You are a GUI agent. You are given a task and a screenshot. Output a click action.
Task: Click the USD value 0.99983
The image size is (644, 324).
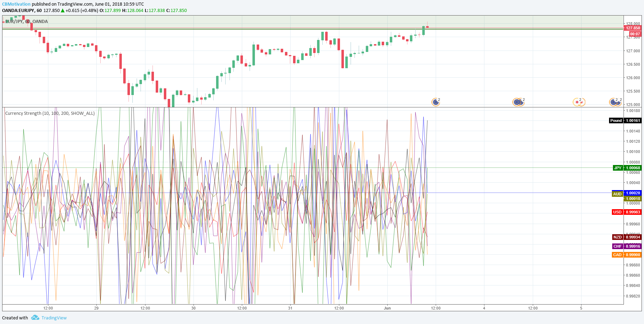(x=633, y=212)
